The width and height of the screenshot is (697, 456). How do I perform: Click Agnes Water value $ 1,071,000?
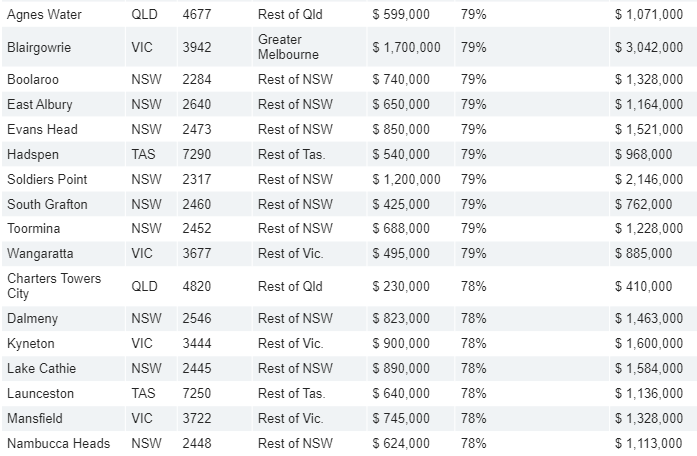(649, 15)
